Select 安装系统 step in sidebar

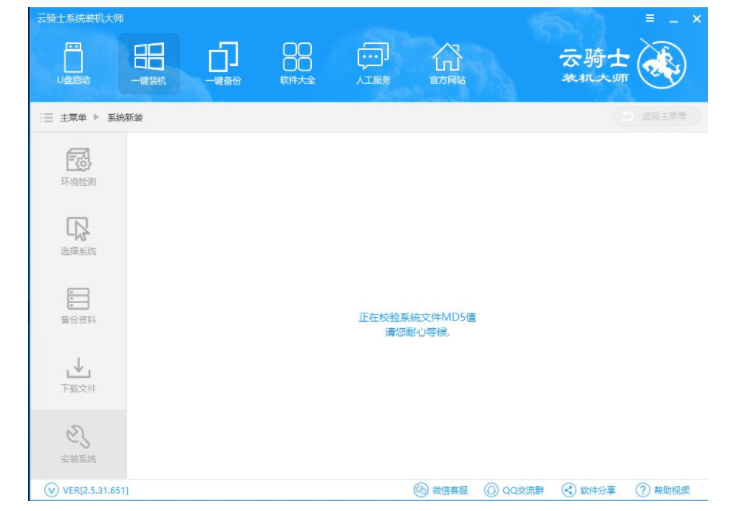[x=78, y=443]
